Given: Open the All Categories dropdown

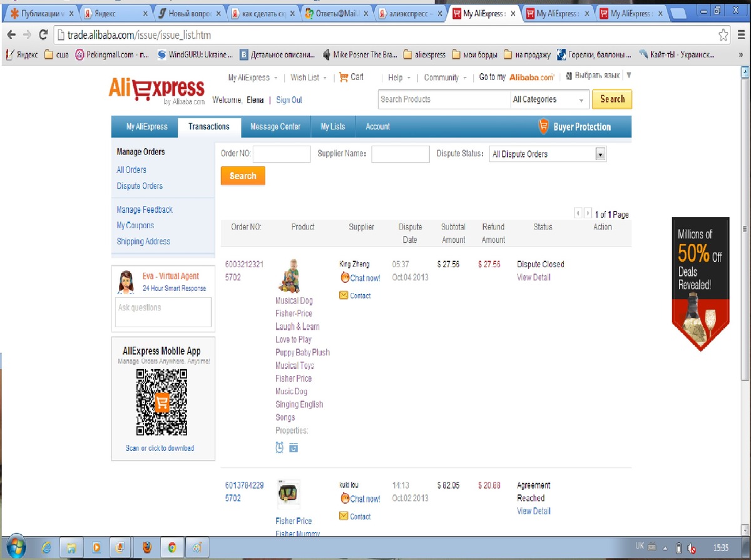Looking at the screenshot, I should 550,99.
